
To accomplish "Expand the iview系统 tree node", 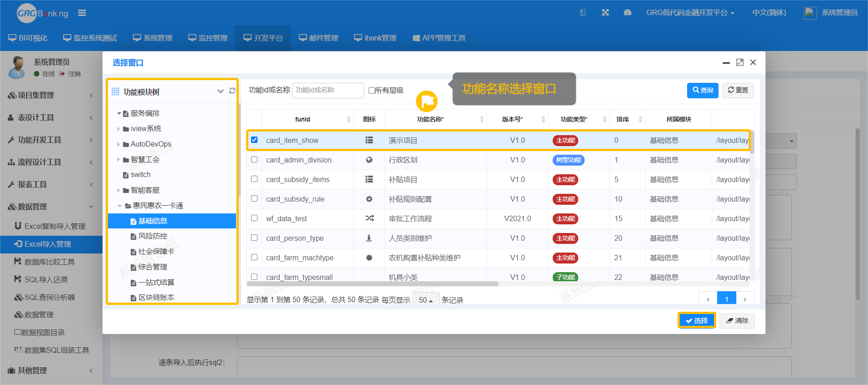I will (119, 129).
